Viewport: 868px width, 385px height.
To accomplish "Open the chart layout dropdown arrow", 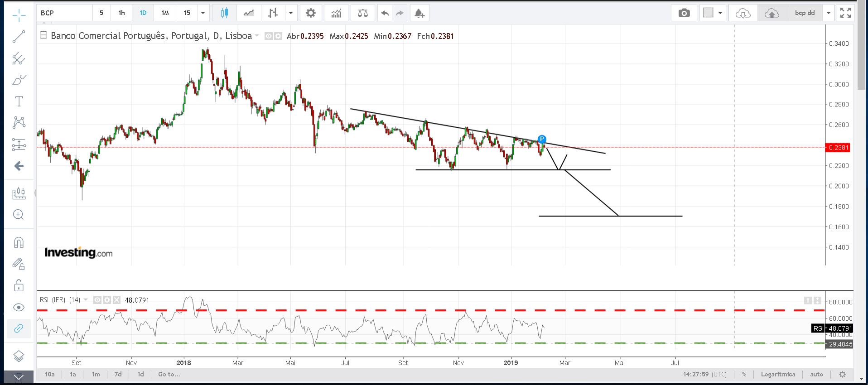I will [x=720, y=13].
